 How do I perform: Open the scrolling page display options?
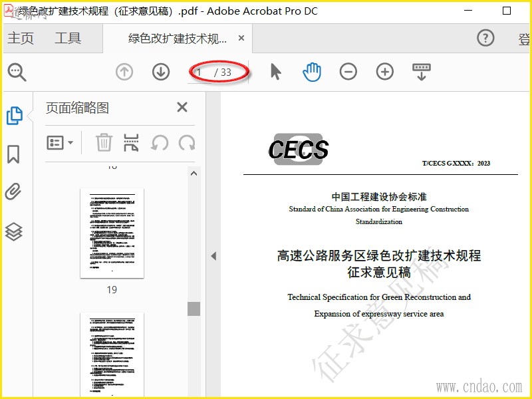coord(422,72)
